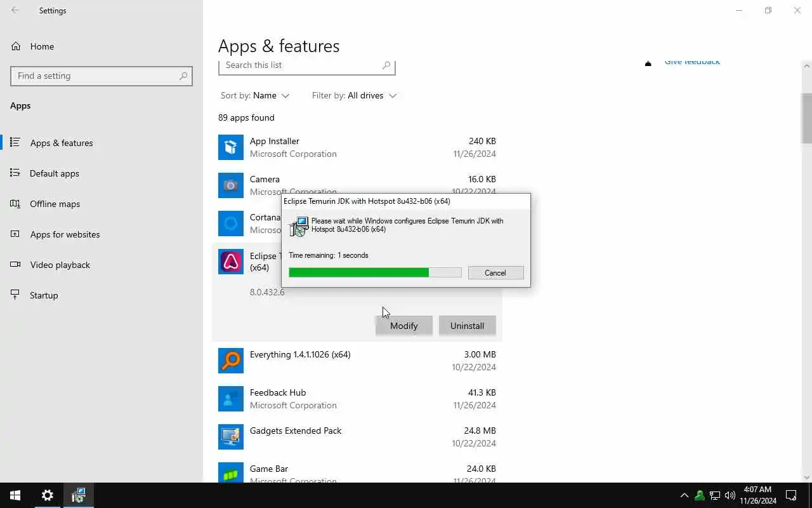The height and width of the screenshot is (508, 812).
Task: Click the magnifier in Find a setting
Action: [183, 76]
